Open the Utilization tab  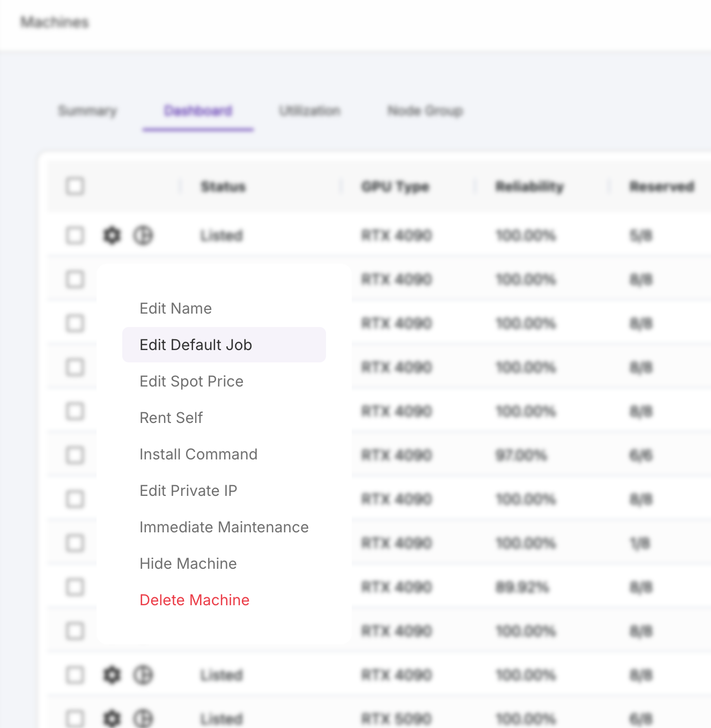[309, 110]
